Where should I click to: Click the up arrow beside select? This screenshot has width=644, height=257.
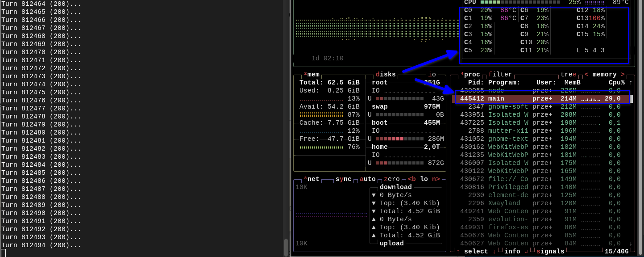tap(458, 252)
